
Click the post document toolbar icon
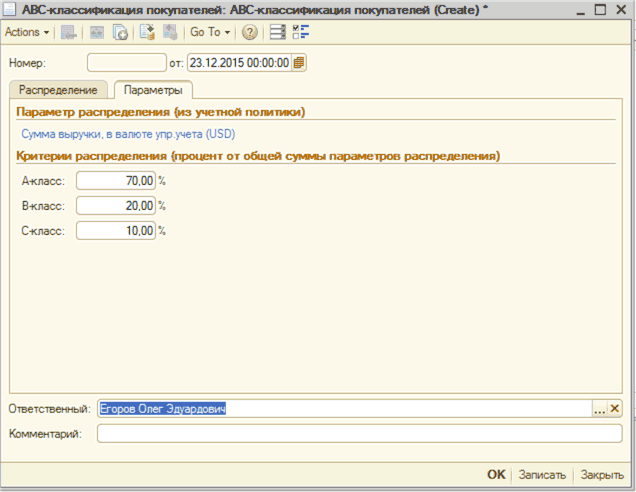point(146,32)
